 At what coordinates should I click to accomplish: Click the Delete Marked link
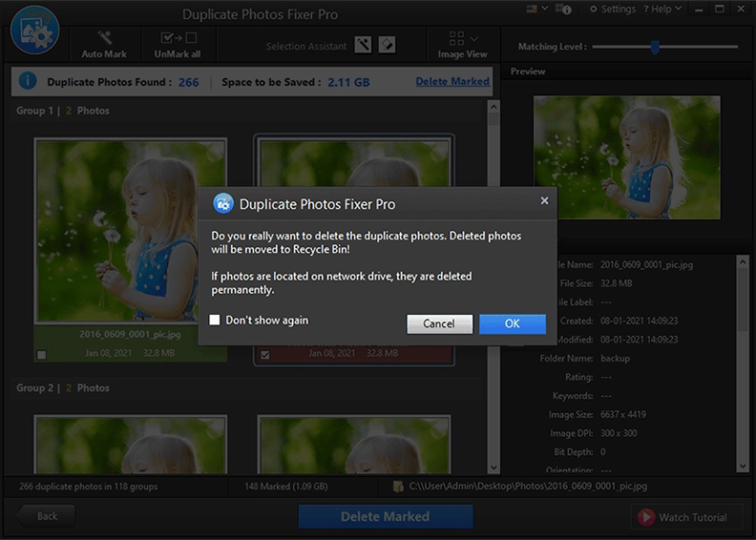pyautogui.click(x=452, y=81)
